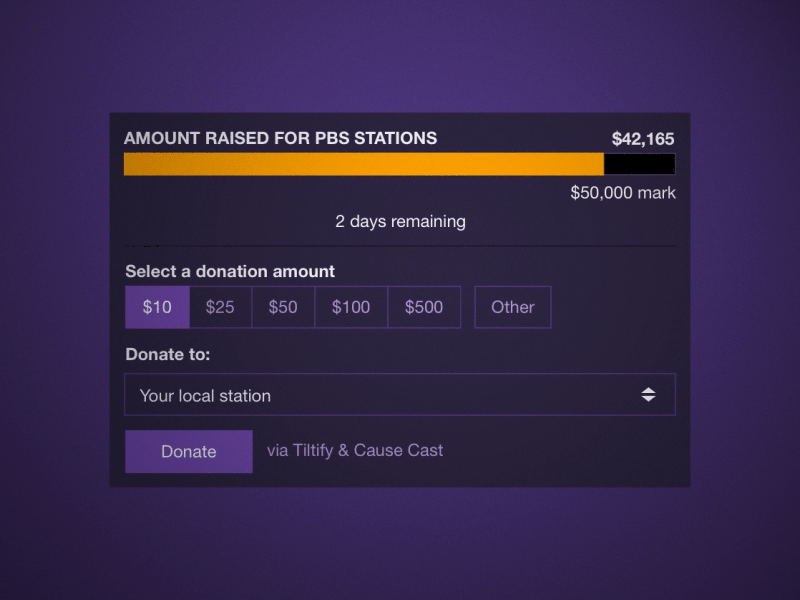Click the Donate button

[188, 451]
